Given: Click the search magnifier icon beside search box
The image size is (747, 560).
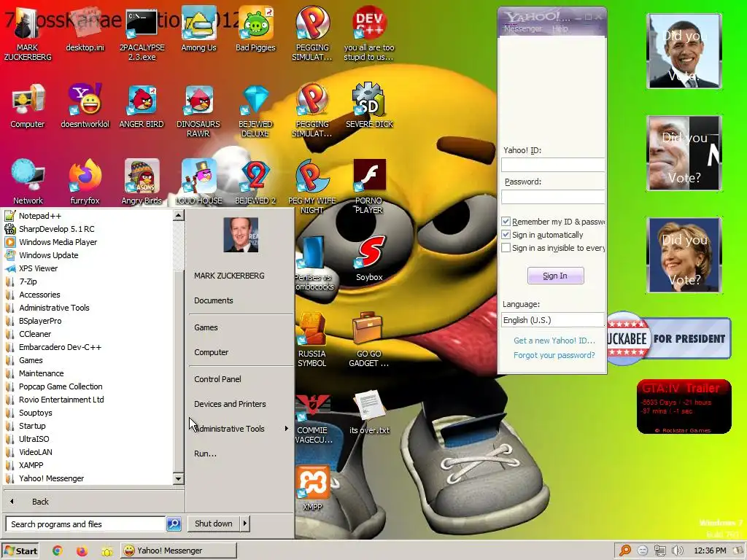Looking at the screenshot, I should click(x=174, y=524).
